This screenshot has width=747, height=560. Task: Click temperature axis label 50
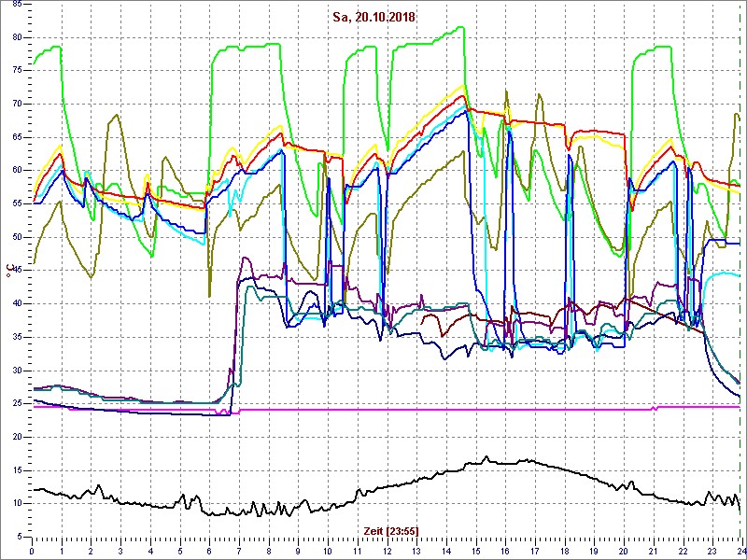click(x=16, y=237)
